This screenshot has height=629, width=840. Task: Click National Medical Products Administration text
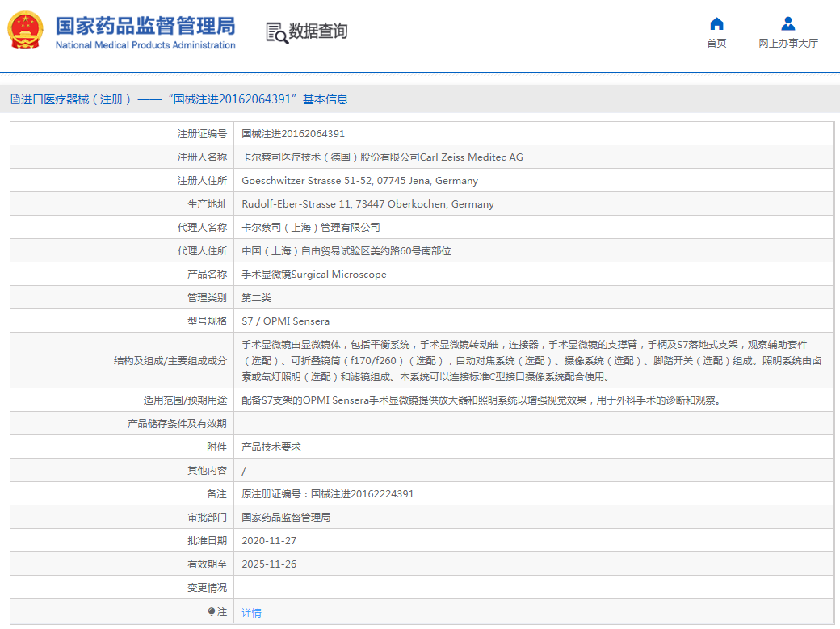point(145,45)
